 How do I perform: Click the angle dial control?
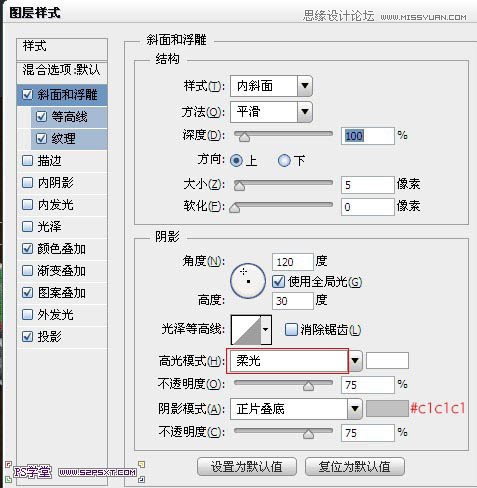tap(248, 281)
